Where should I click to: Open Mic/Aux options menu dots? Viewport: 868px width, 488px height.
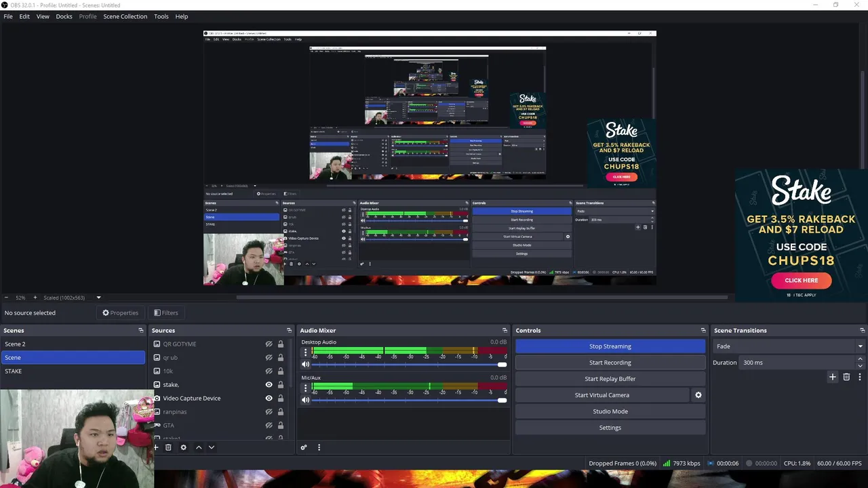pyautogui.click(x=305, y=388)
